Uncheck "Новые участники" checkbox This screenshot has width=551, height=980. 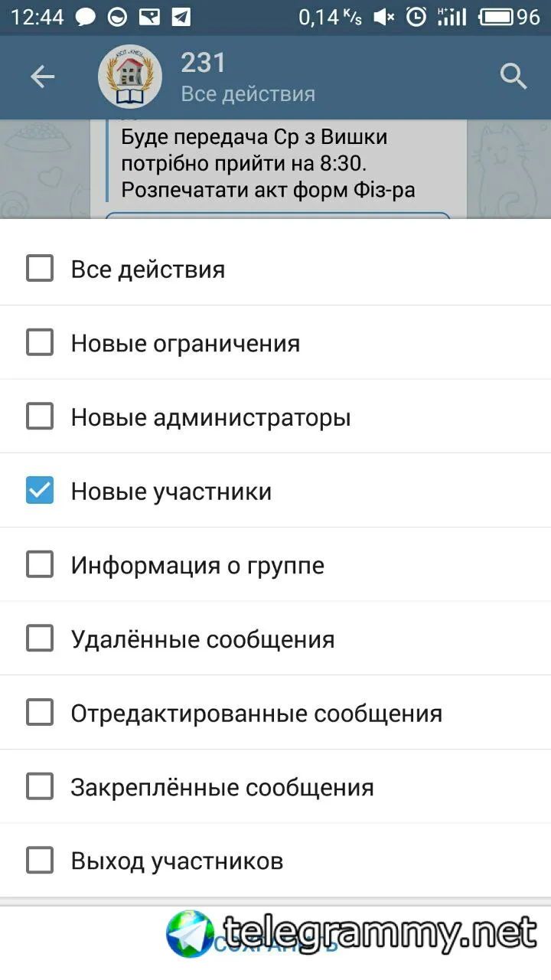click(40, 491)
